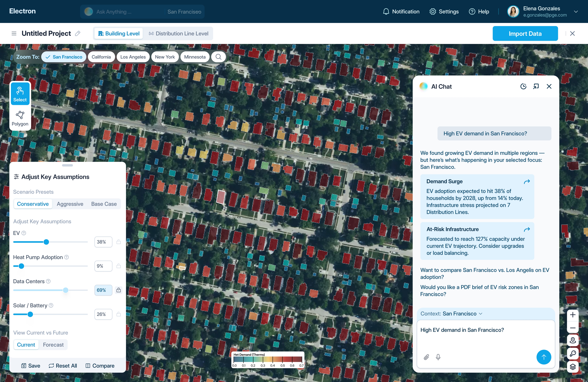Click the EV 38% value field
The width and height of the screenshot is (588, 382).
[x=103, y=242]
